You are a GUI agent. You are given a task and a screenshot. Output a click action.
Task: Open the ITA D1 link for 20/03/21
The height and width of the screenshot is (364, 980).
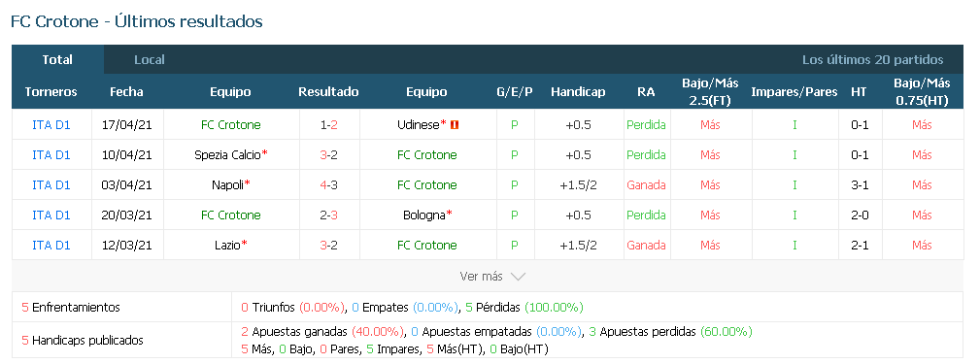point(51,215)
